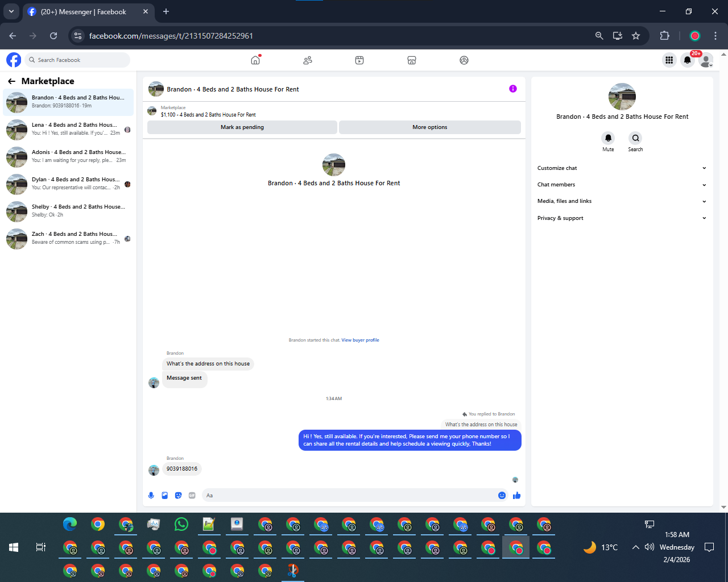Open the 13°C weather widget

[x=601, y=547]
